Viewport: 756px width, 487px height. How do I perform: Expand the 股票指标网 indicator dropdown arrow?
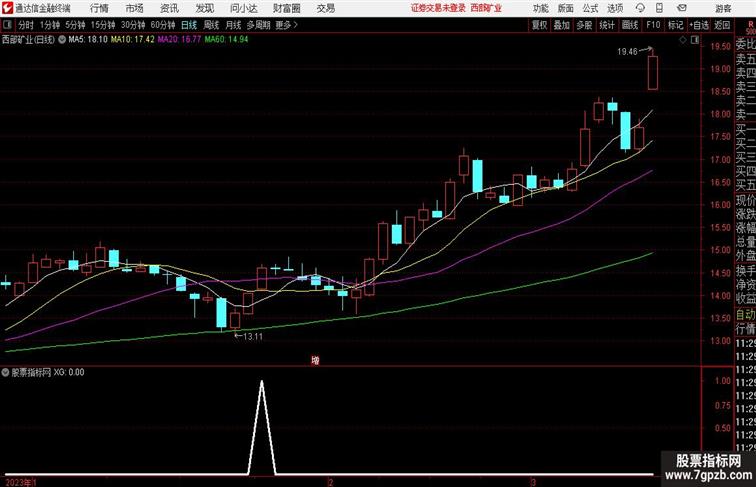click(5, 372)
